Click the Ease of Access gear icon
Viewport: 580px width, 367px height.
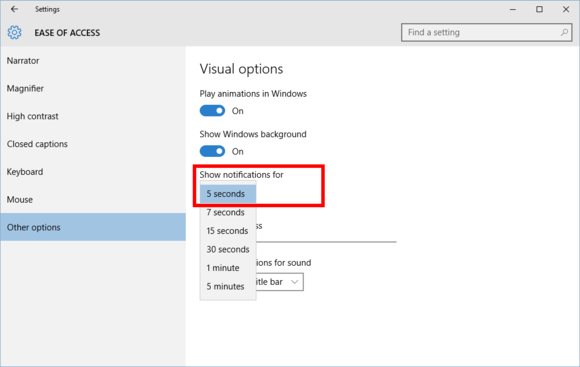(x=14, y=33)
